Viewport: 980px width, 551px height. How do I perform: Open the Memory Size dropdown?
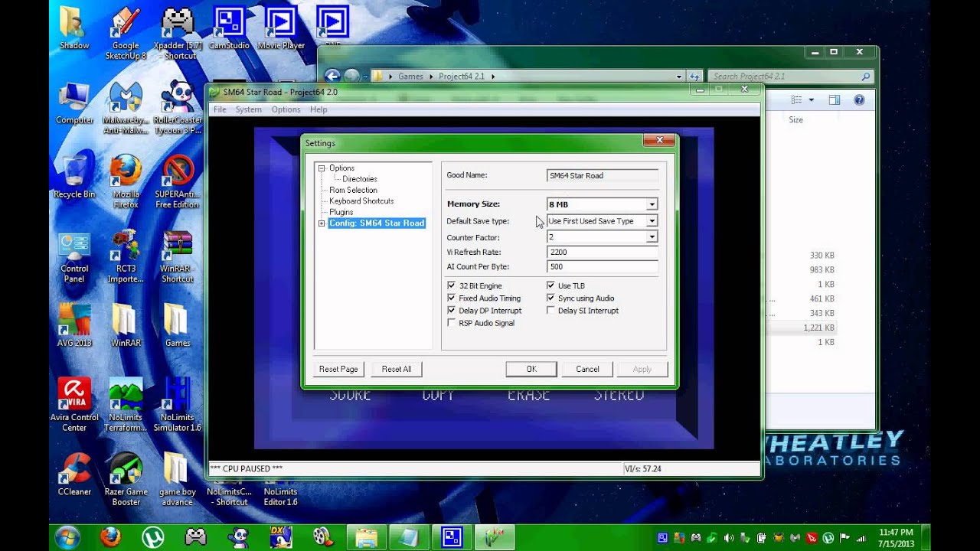coord(652,204)
